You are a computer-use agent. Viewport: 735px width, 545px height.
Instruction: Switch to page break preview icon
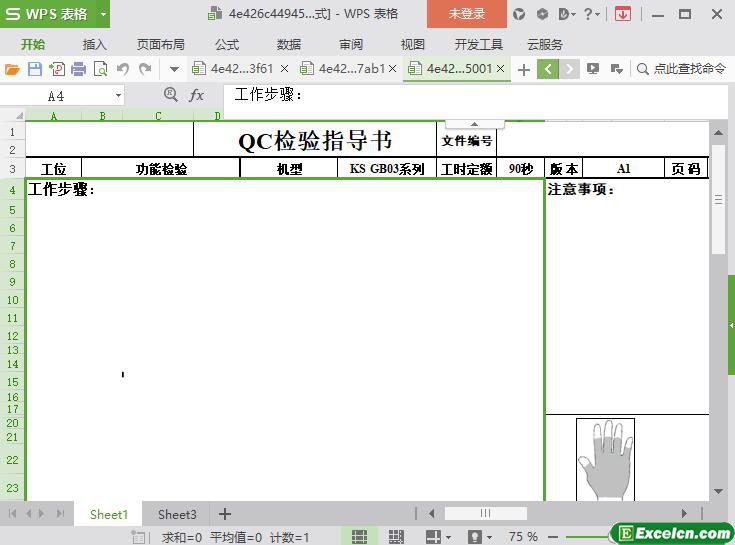396,537
